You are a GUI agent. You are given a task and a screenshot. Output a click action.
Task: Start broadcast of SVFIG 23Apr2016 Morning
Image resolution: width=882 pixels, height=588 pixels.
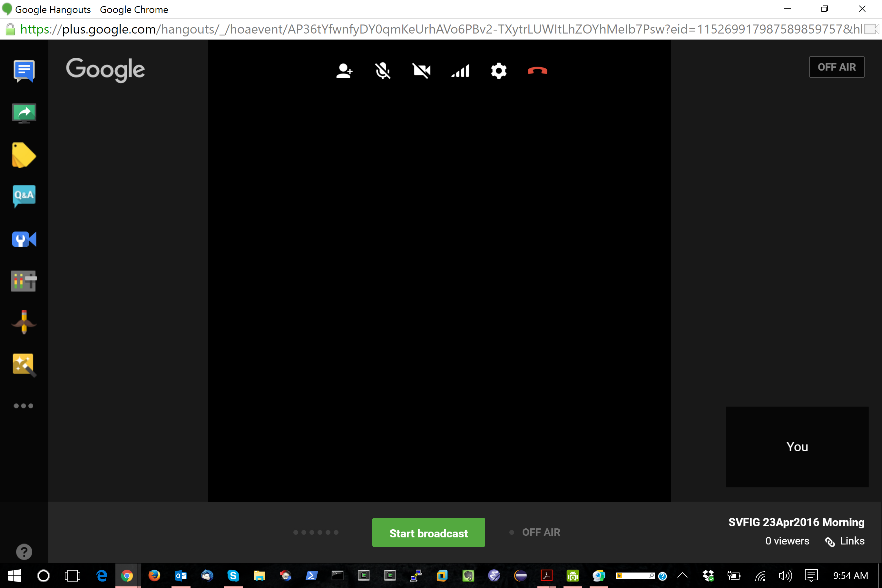428,533
